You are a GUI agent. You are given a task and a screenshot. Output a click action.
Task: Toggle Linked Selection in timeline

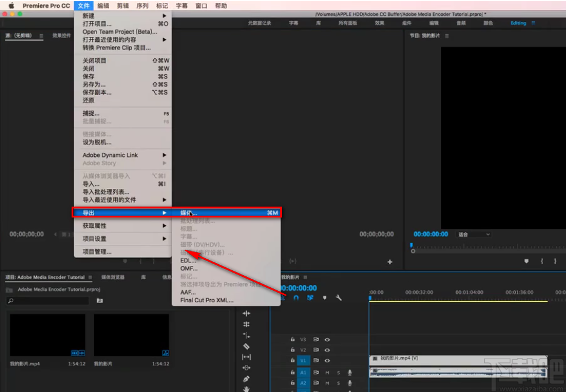click(x=310, y=298)
